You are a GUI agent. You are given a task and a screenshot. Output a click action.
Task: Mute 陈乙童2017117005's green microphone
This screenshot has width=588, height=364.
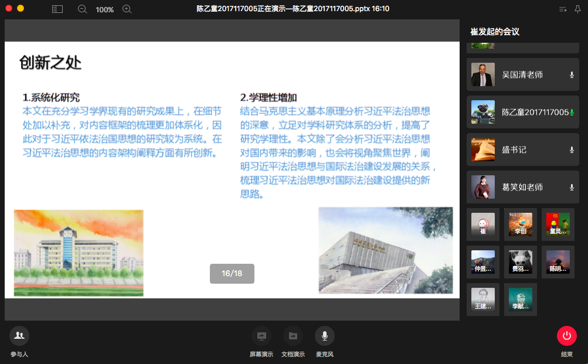[572, 113]
